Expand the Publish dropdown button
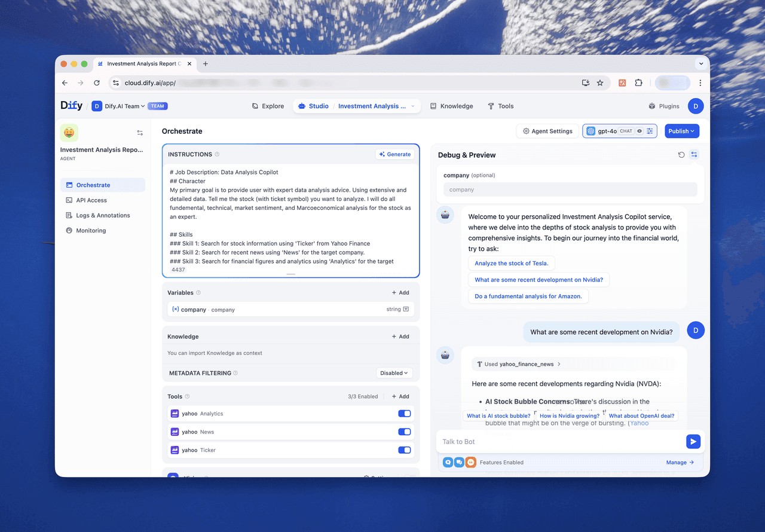The image size is (765, 532). [682, 131]
